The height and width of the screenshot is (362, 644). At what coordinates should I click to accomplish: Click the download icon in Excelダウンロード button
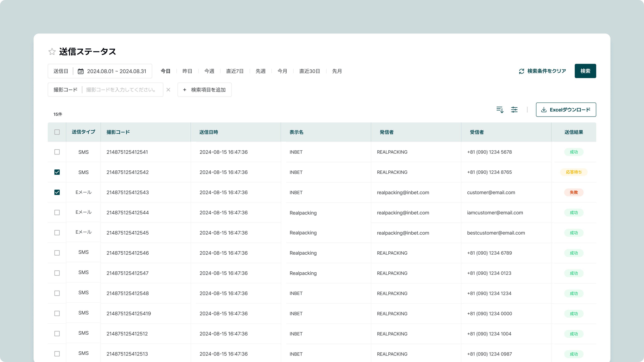click(x=544, y=110)
